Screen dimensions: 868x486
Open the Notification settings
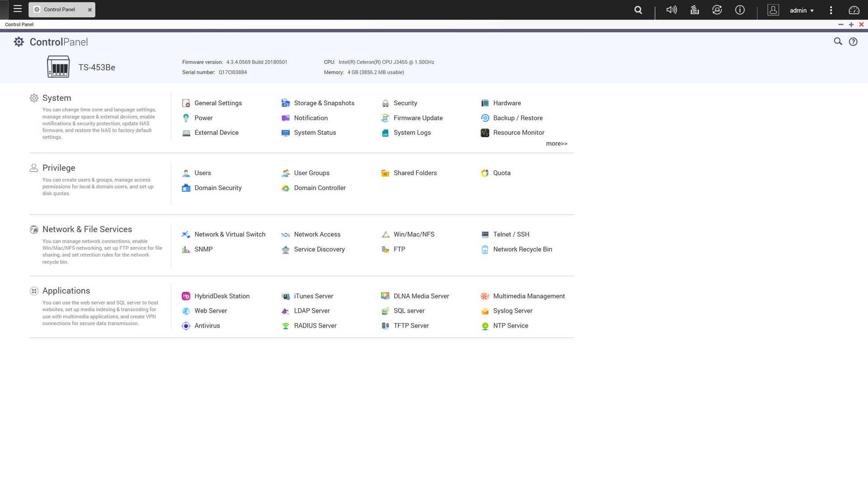pyautogui.click(x=304, y=118)
